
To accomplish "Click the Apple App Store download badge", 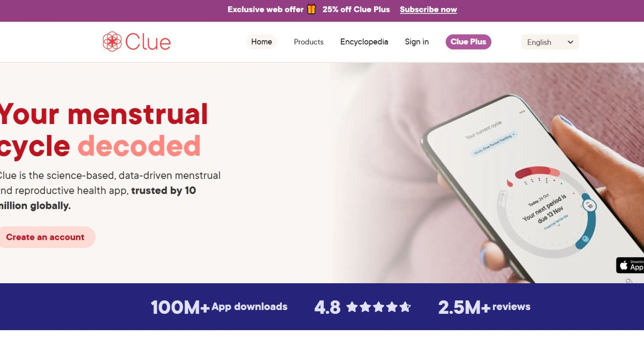I will (630, 265).
